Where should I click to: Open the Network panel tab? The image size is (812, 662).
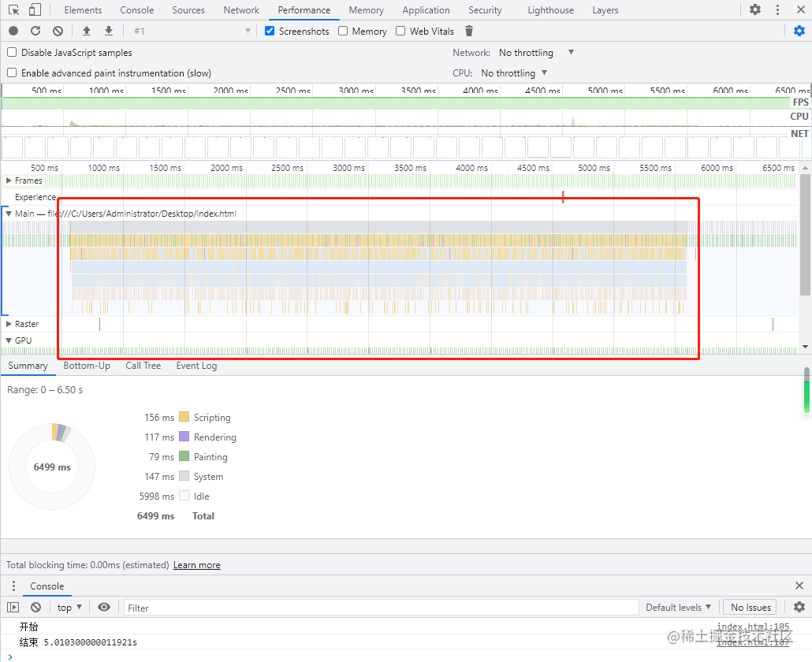pos(241,10)
